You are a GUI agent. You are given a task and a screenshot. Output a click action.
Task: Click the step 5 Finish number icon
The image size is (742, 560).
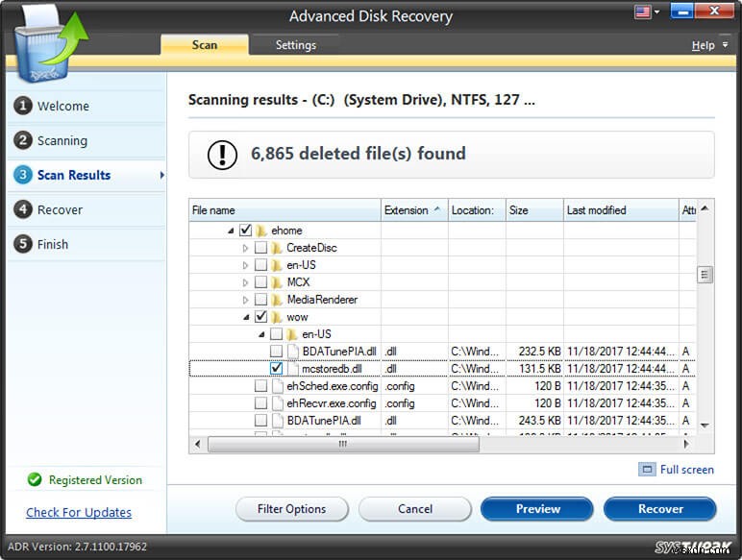[x=22, y=244]
